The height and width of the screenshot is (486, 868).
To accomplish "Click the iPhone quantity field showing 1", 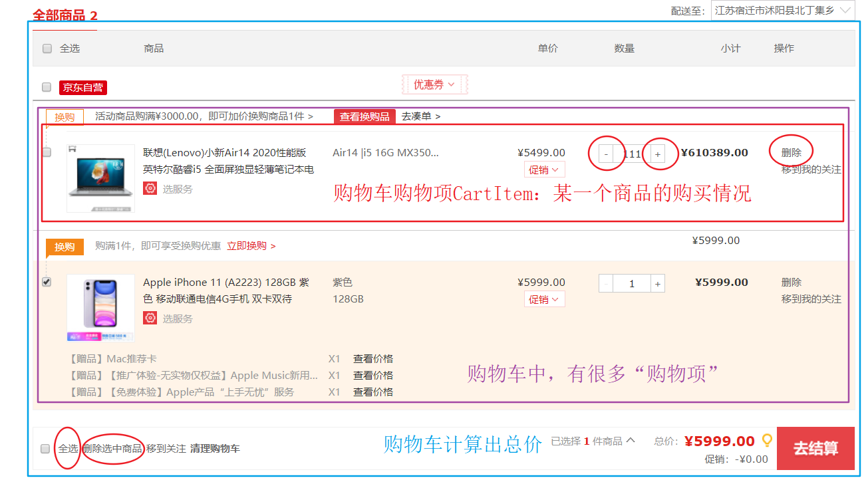I will [x=632, y=283].
